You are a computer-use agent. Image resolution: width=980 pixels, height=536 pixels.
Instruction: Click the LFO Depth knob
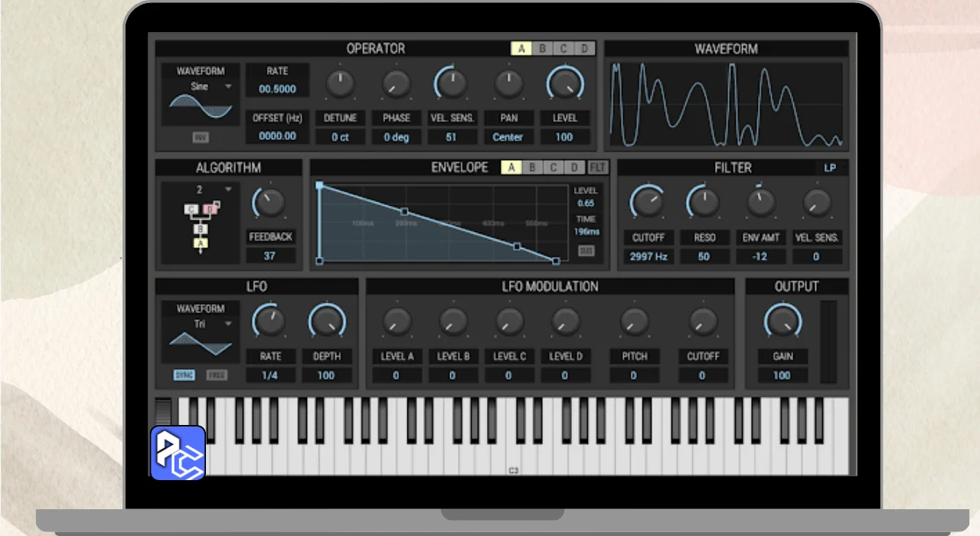tap(326, 321)
